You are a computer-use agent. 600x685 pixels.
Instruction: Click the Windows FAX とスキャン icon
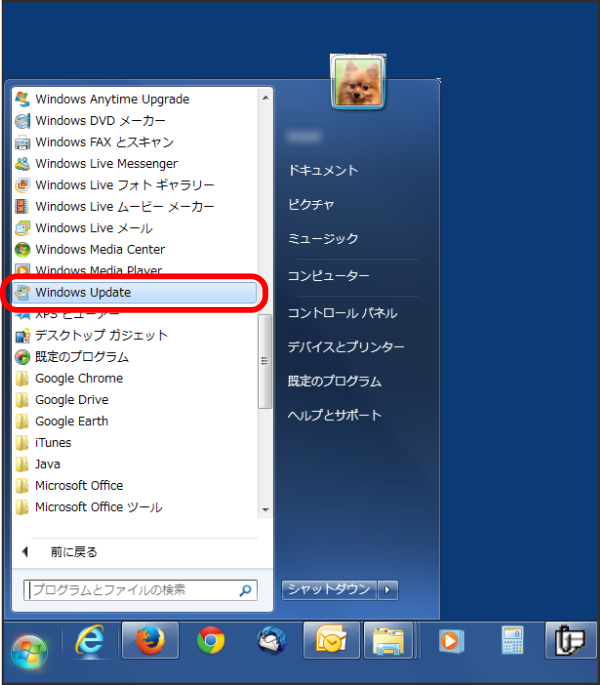pos(22,142)
